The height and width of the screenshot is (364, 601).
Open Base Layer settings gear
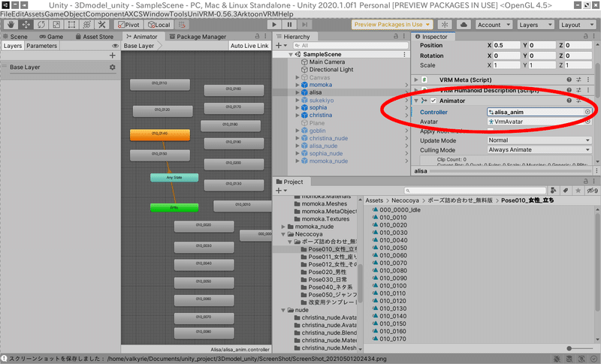click(x=112, y=67)
